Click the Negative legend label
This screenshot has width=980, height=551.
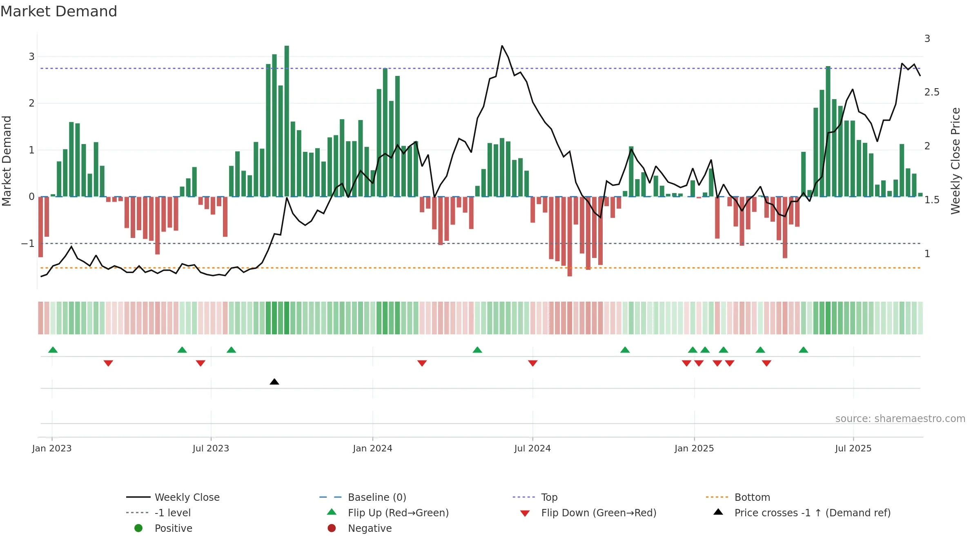[370, 528]
